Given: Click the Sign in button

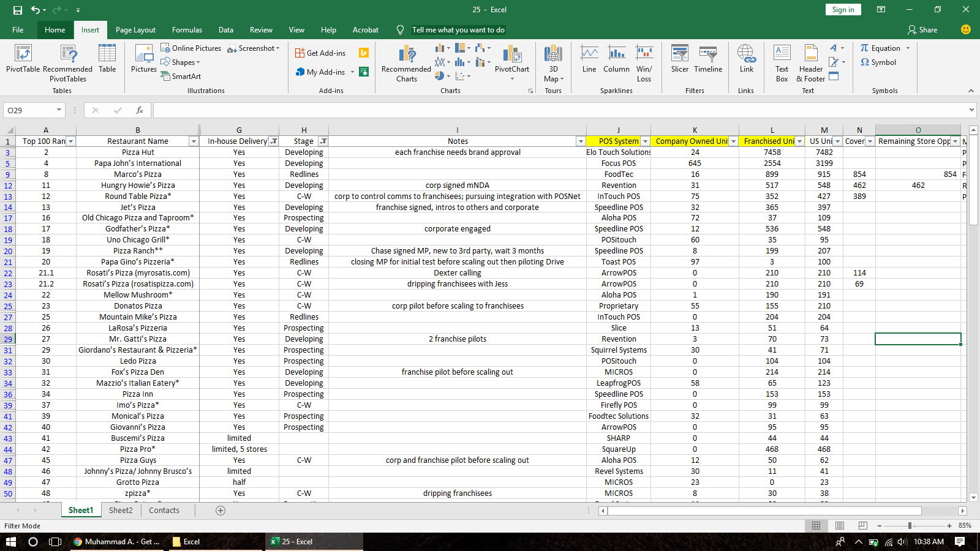Looking at the screenshot, I should coord(843,9).
